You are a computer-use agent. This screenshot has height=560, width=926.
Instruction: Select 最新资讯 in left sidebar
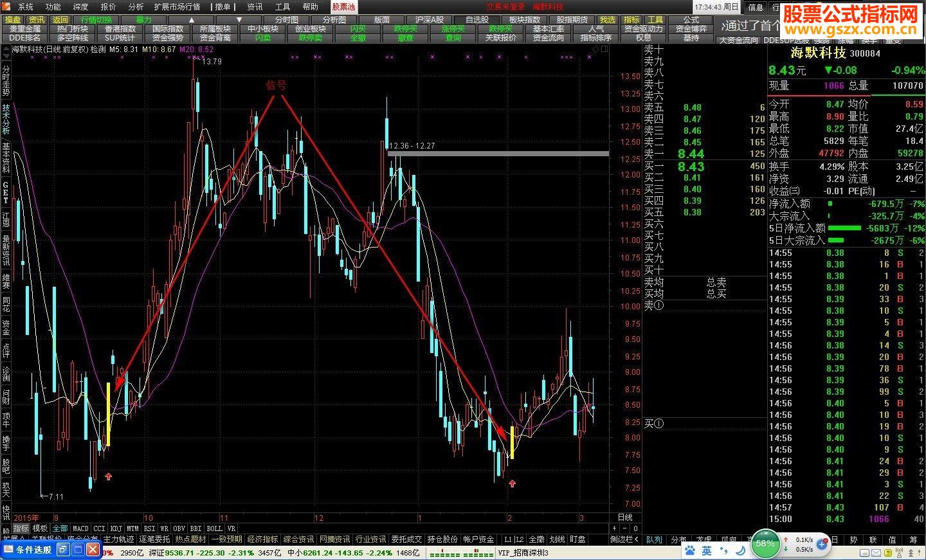[x=6, y=251]
